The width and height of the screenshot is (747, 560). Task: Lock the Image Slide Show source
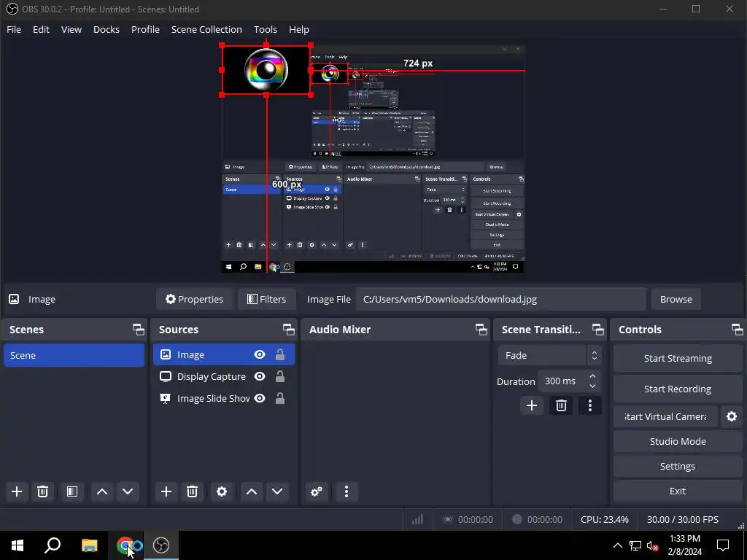click(x=280, y=398)
